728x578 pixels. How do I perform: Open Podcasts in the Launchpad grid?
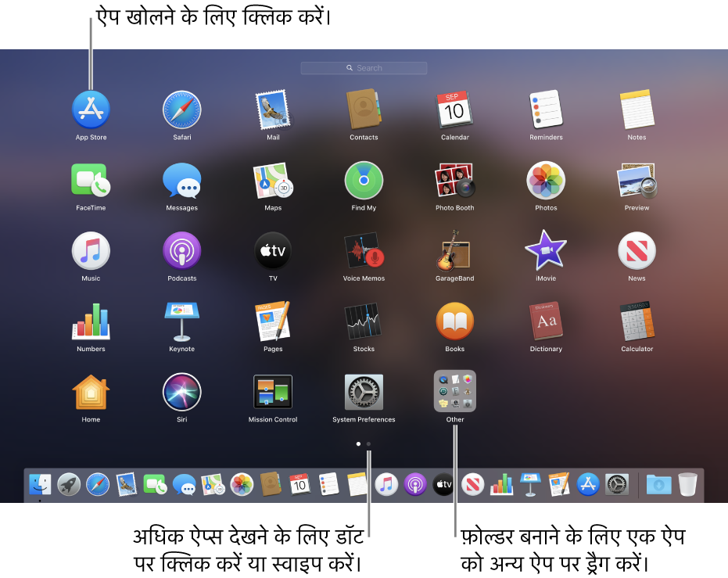pyautogui.click(x=182, y=251)
